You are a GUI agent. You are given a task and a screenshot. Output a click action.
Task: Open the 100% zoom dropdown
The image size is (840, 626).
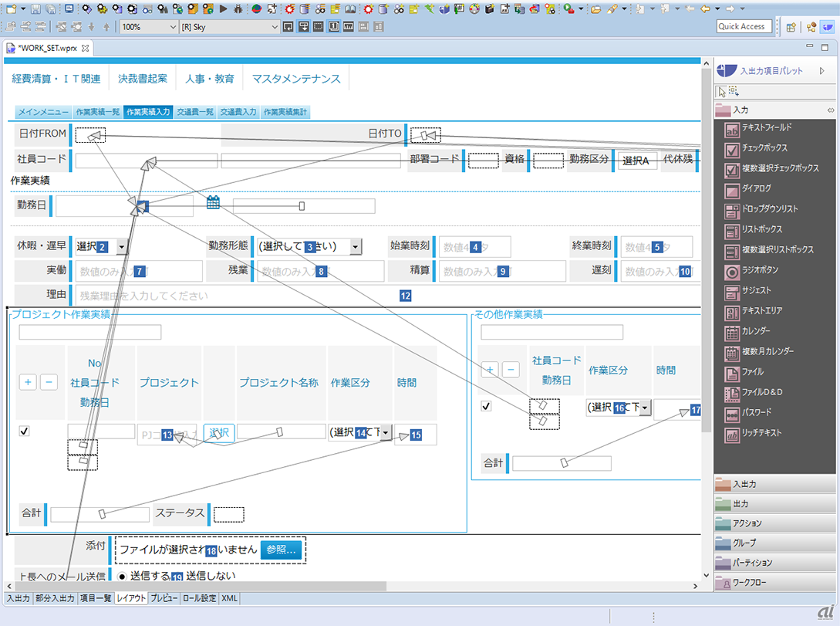(x=148, y=27)
